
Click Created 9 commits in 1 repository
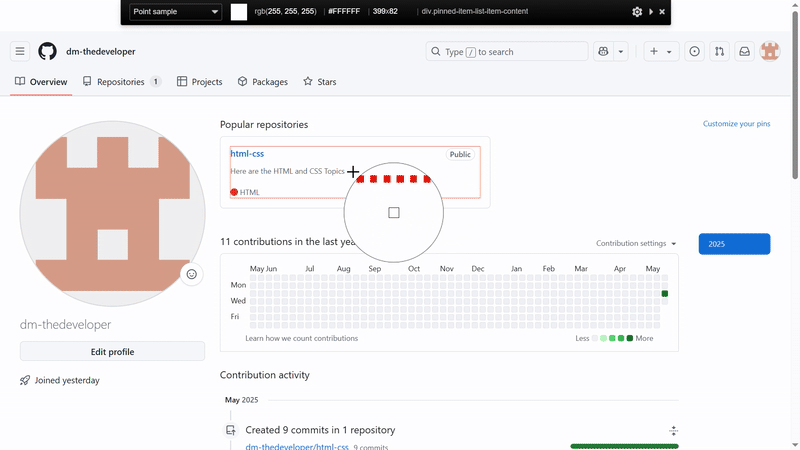point(320,430)
